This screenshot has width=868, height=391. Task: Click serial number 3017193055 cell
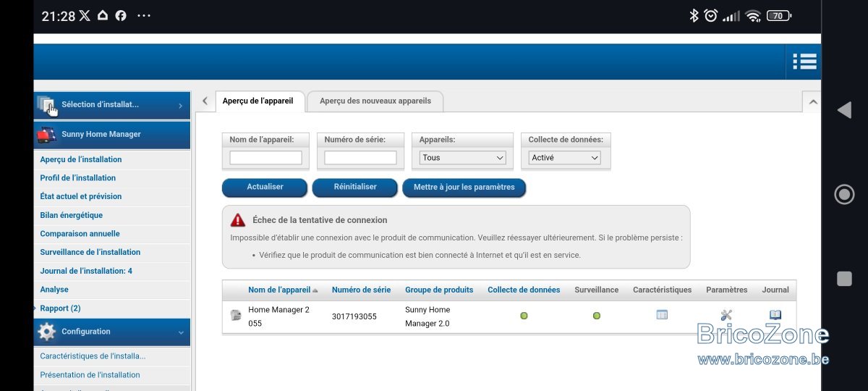pos(354,316)
